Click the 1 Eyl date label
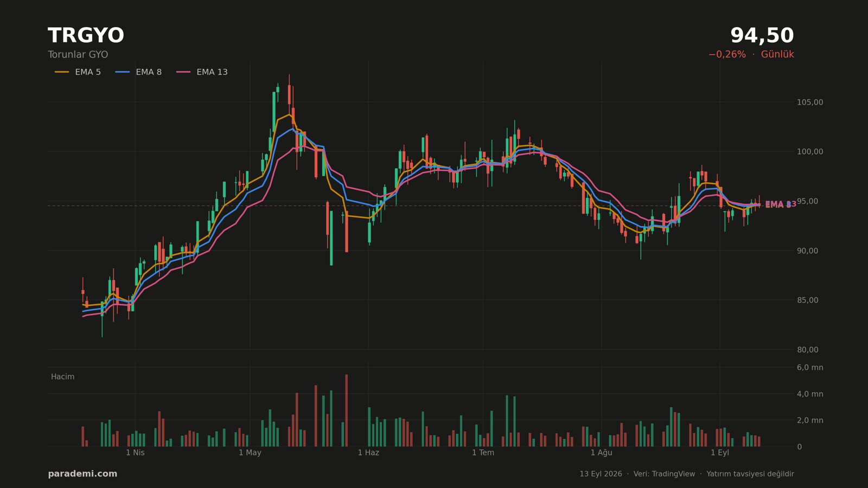The width and height of the screenshot is (868, 488). point(720,453)
